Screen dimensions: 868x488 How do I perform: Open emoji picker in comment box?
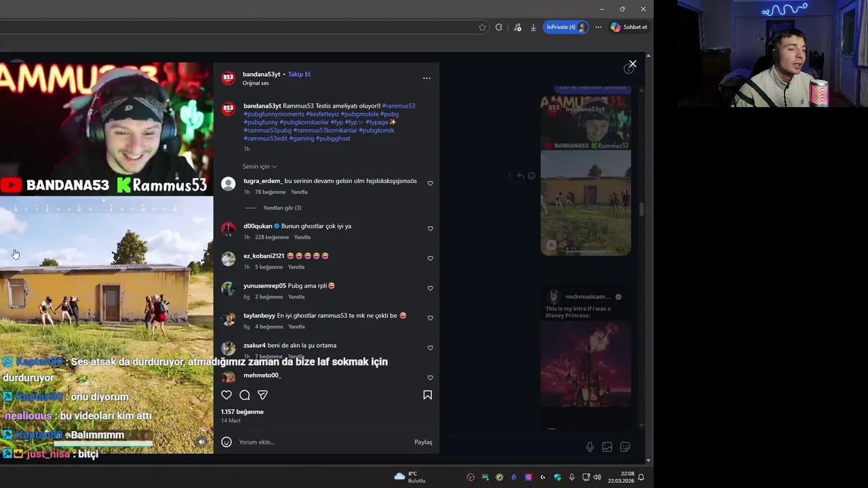(226, 442)
